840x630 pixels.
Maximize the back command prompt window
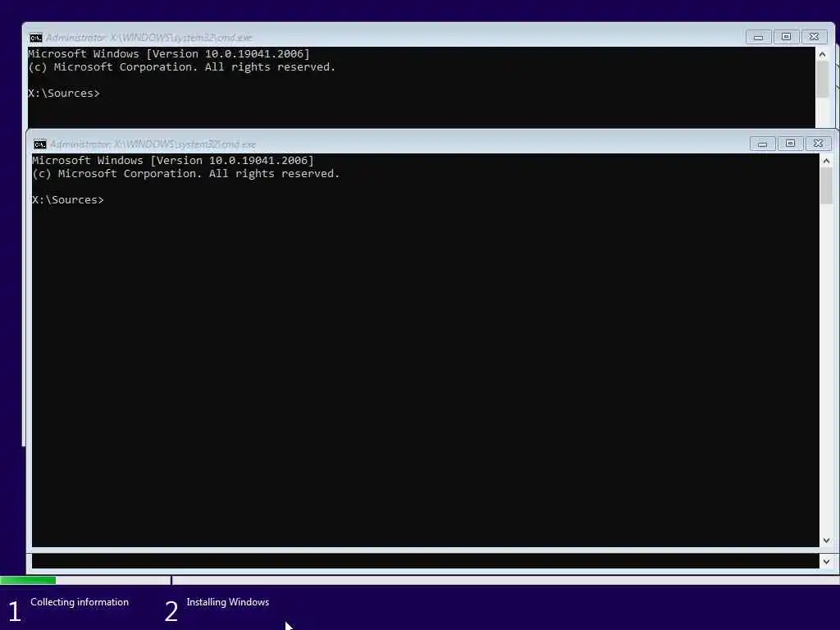(786, 37)
